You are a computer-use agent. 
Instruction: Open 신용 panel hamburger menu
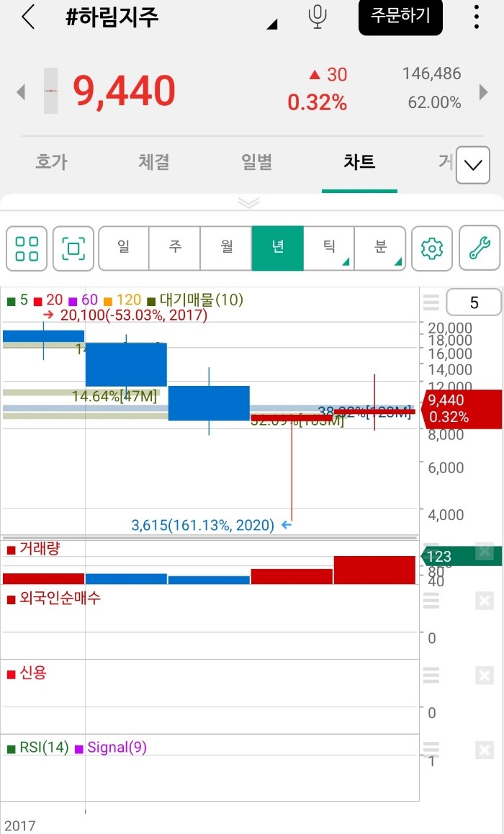point(431,676)
